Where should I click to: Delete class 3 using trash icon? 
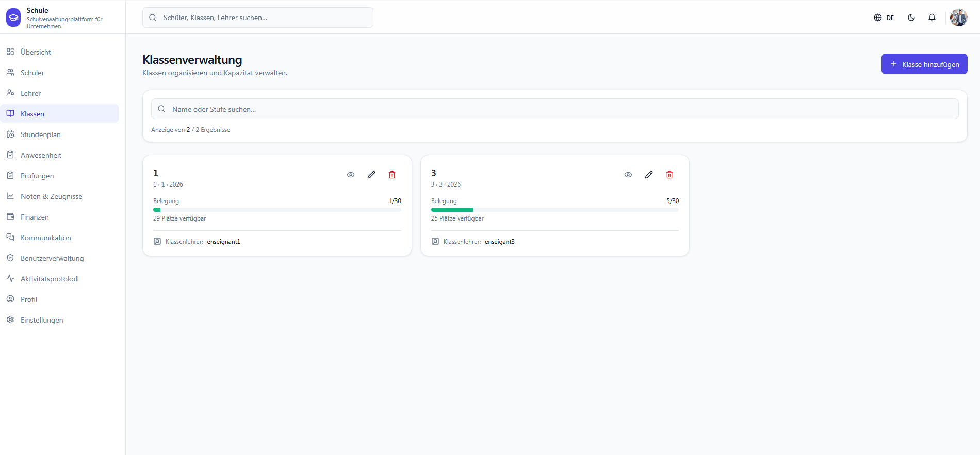pos(669,175)
